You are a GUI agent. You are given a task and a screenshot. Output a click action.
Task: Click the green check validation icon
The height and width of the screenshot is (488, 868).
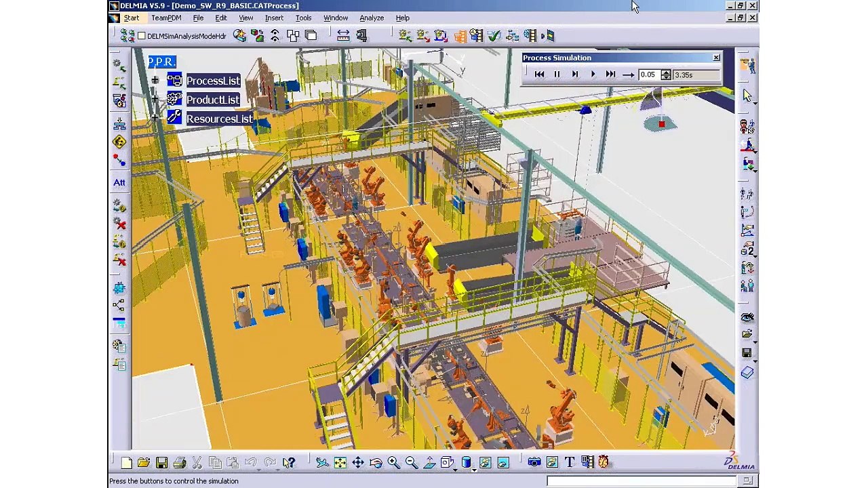(x=494, y=36)
